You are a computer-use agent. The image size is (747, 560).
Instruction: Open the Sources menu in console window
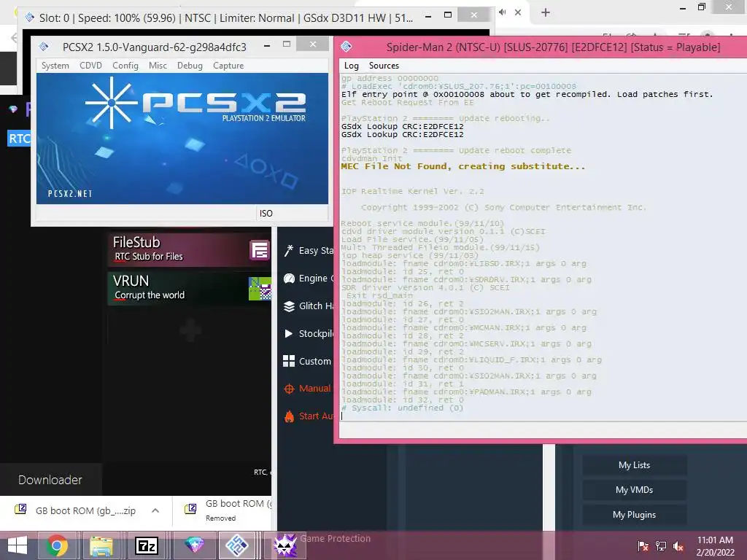tap(384, 65)
